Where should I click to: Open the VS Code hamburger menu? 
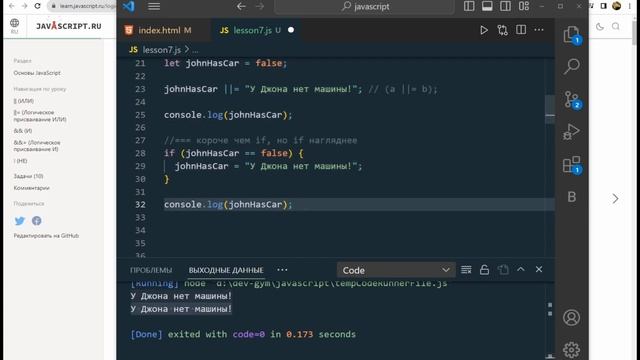[x=154, y=7]
